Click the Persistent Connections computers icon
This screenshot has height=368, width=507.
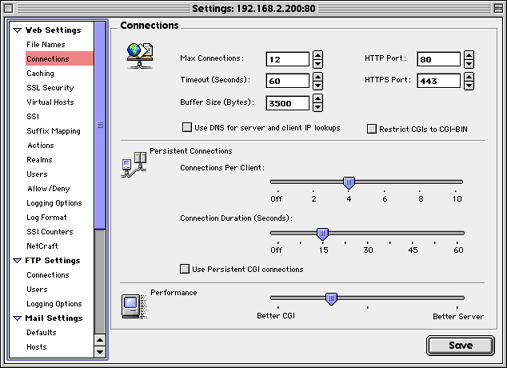[x=134, y=165]
